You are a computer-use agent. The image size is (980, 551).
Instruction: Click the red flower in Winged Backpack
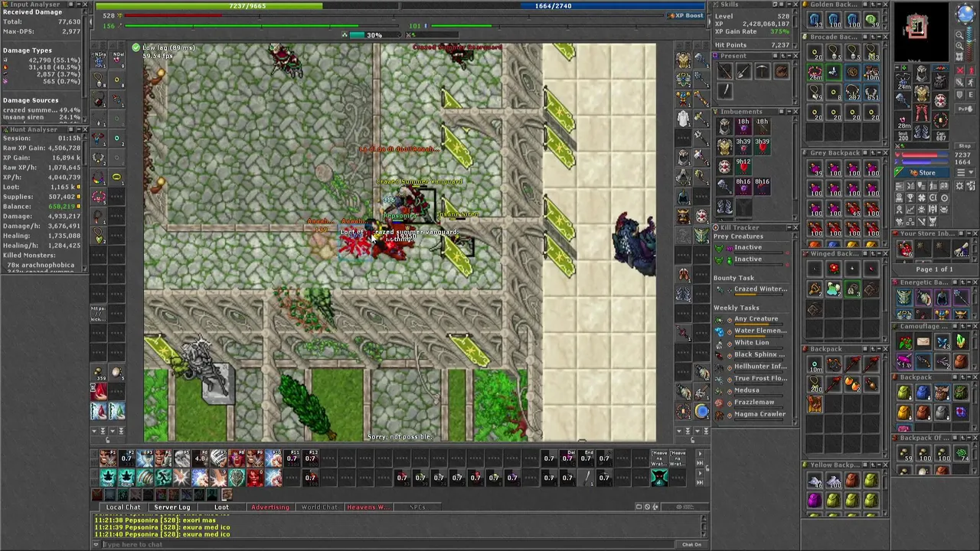tap(834, 268)
